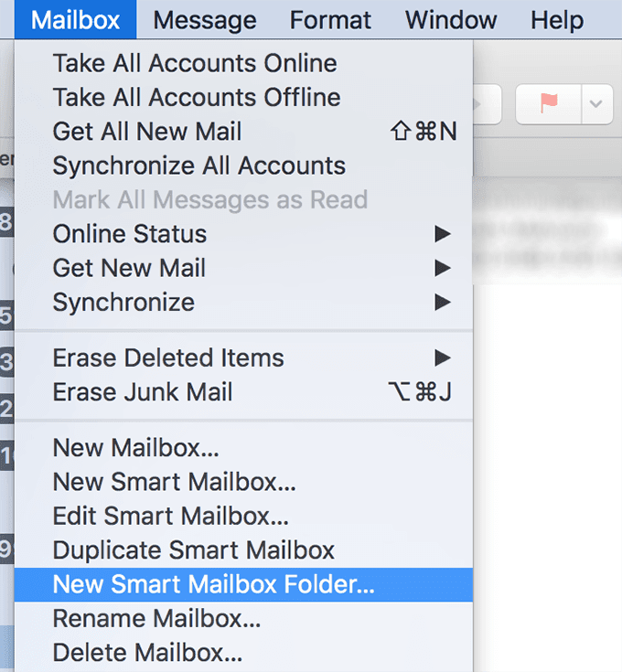Screen dimensions: 622x672
Task: Choose Take All Accounts Offline
Action: pyautogui.click(x=243, y=97)
